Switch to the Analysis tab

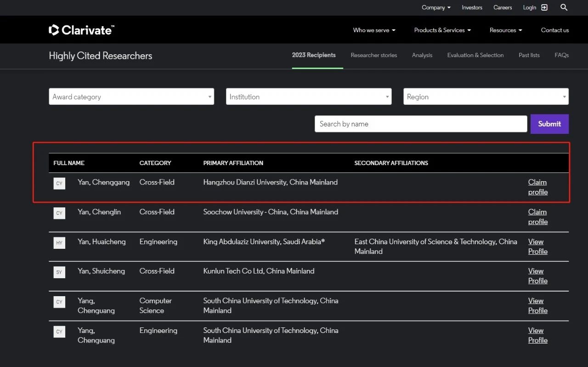click(422, 55)
